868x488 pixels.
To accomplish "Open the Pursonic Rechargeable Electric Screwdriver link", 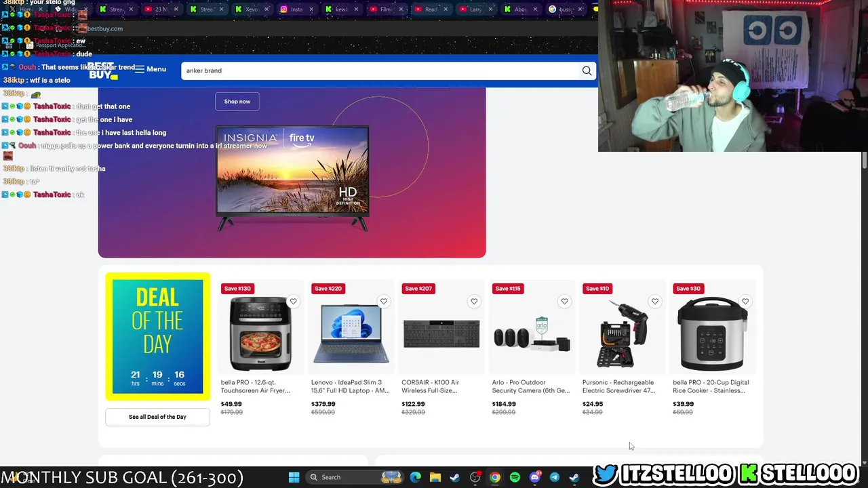I will coord(618,386).
